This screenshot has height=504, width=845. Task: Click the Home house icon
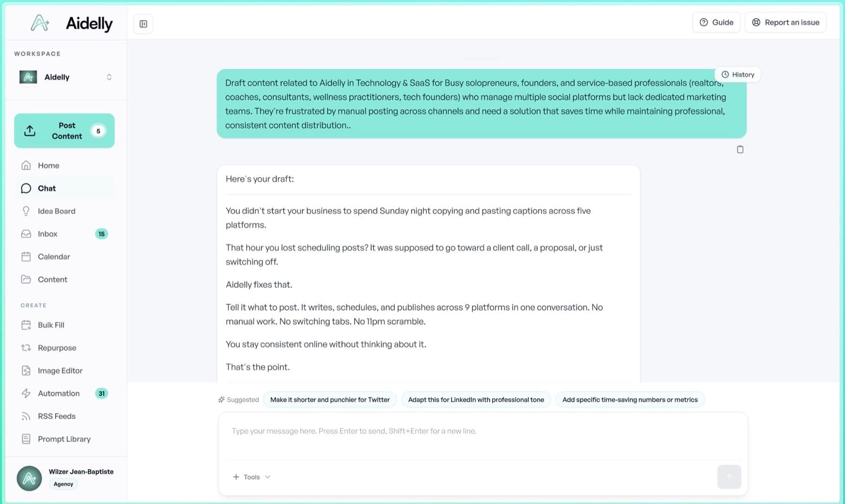pyautogui.click(x=26, y=165)
